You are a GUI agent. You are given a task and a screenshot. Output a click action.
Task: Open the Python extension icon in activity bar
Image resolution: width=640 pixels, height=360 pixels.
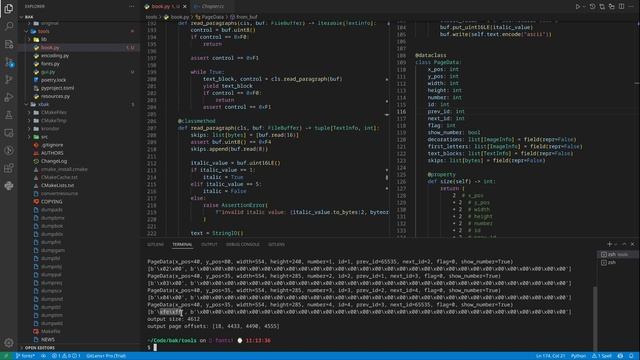[9, 186]
